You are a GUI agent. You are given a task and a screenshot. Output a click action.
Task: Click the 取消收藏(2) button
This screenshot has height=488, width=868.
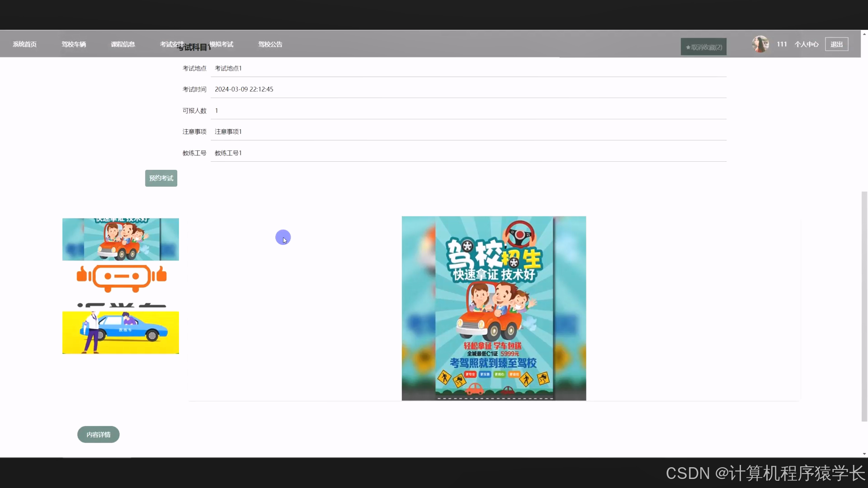[x=703, y=47]
